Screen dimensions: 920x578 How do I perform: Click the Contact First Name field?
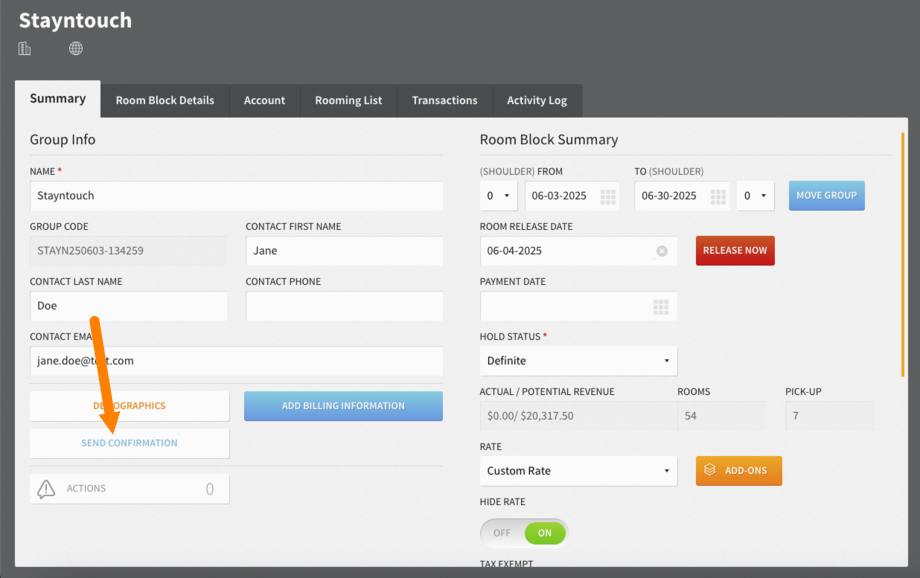tap(344, 251)
